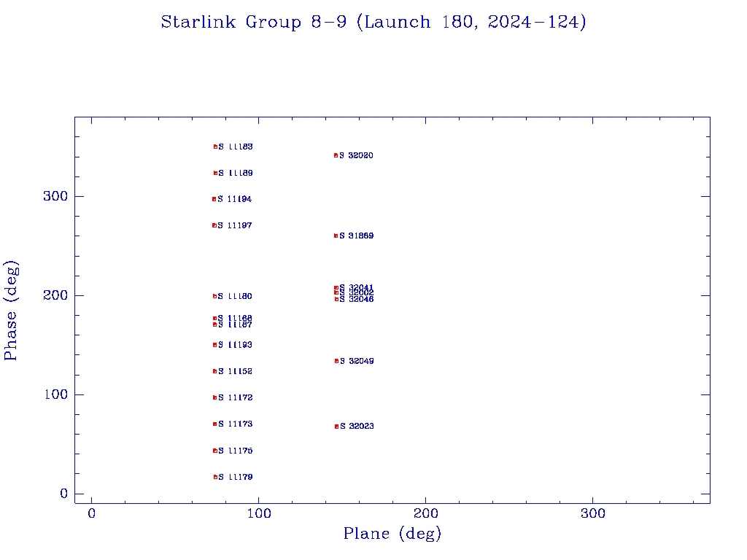Click the satellite label 'S 11180'
Image resolution: width=747 pixels, height=560 pixels.
coord(234,296)
